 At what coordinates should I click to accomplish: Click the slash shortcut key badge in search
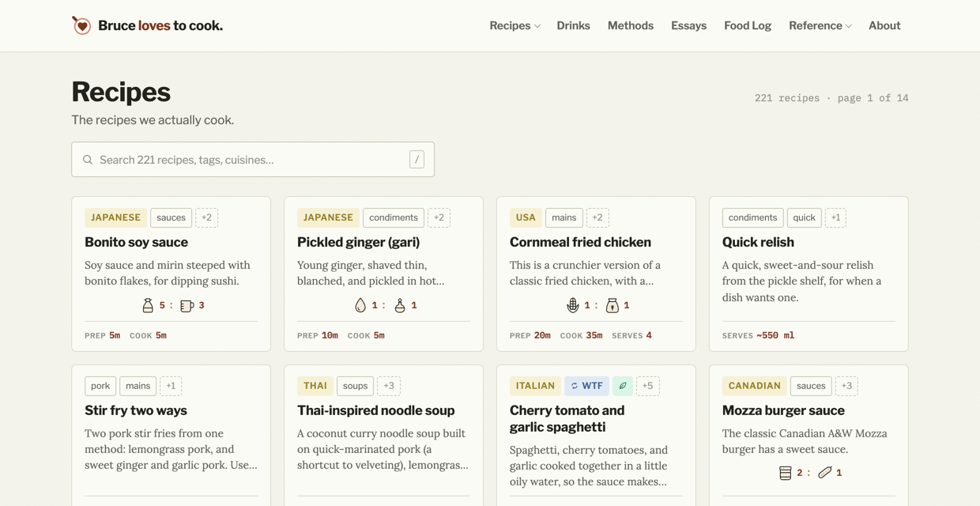(416, 160)
